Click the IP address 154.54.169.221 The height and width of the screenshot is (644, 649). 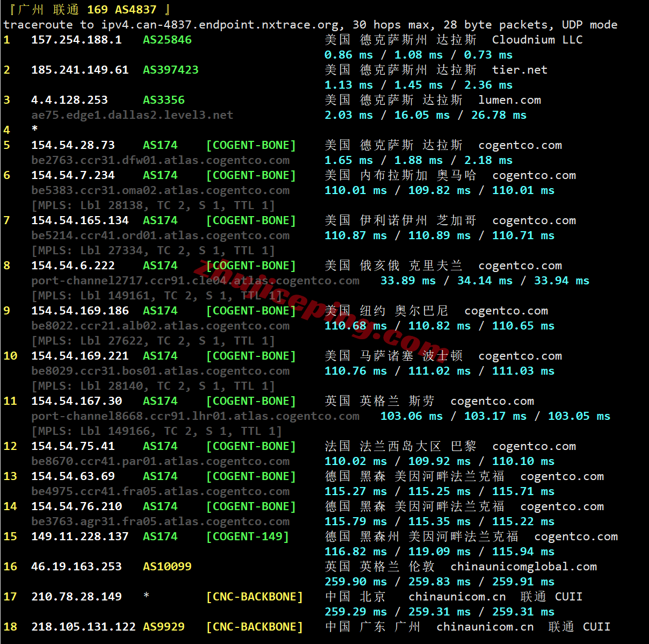pos(80,356)
